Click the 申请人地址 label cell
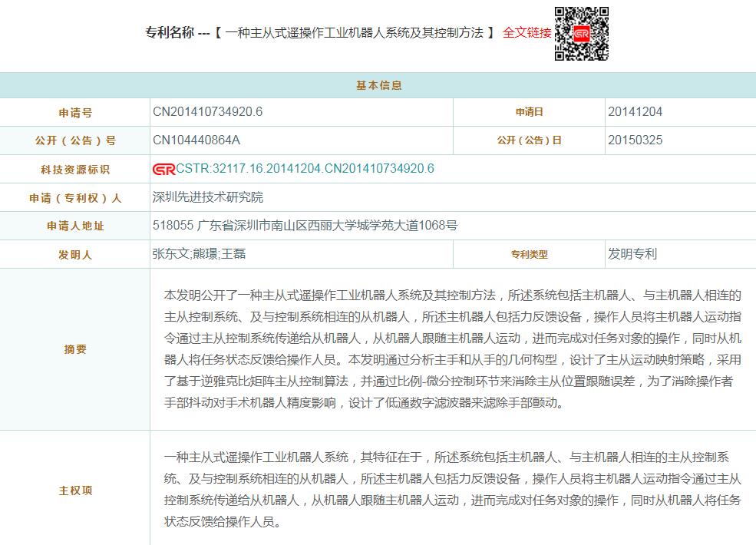The height and width of the screenshot is (545, 756). pos(75,226)
